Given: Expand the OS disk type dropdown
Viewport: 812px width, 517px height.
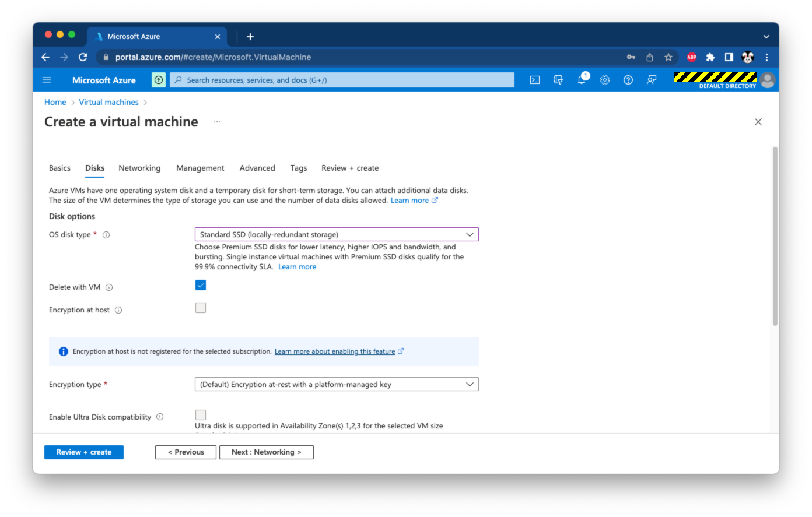Looking at the screenshot, I should (337, 234).
